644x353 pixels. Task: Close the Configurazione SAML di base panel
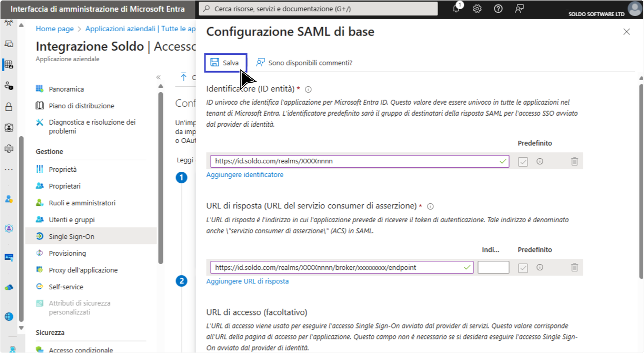(x=626, y=32)
